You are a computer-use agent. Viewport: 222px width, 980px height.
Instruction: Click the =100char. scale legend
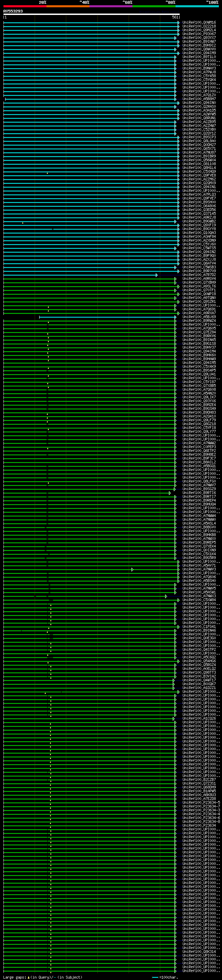(165, 977)
